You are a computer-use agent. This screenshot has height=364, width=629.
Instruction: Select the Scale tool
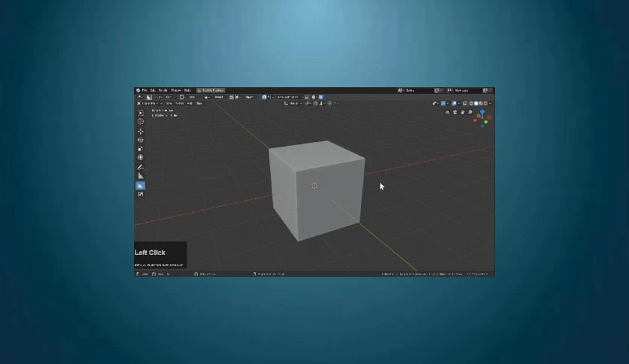[141, 149]
